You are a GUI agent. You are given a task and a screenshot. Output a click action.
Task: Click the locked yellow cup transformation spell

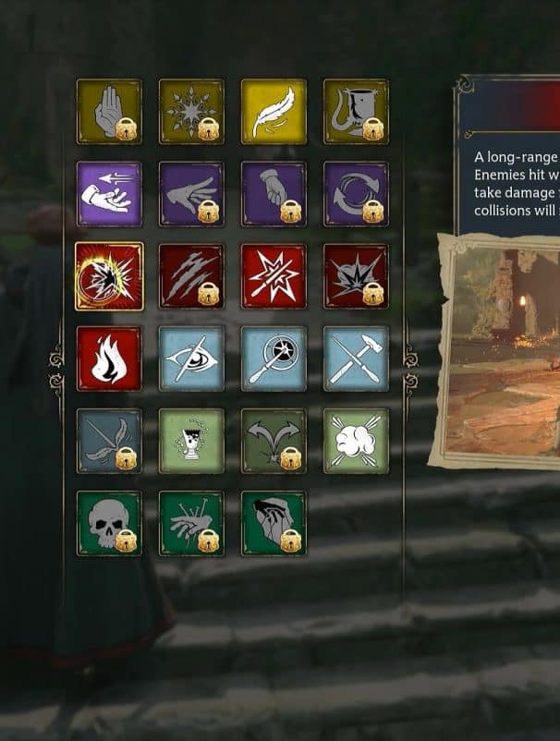pos(356,112)
